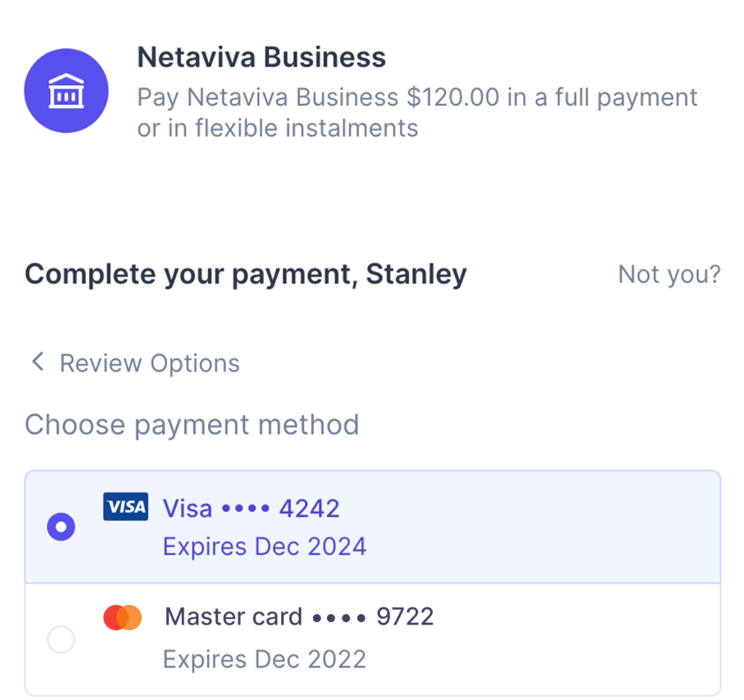Open the Choose payment method section
744x700 pixels.
coord(192,425)
